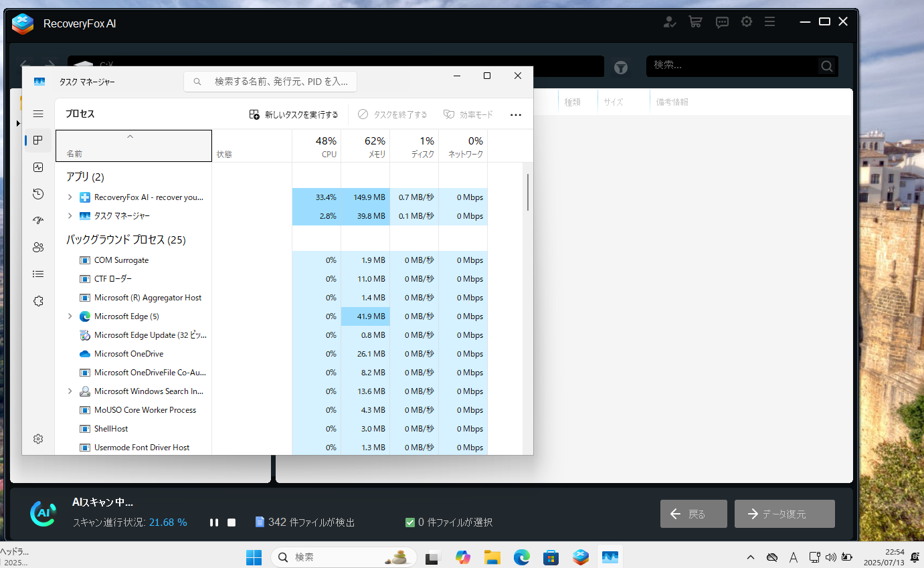The image size is (924, 568).
Task: Collapse 名前 column header chevron
Action: tap(130, 136)
